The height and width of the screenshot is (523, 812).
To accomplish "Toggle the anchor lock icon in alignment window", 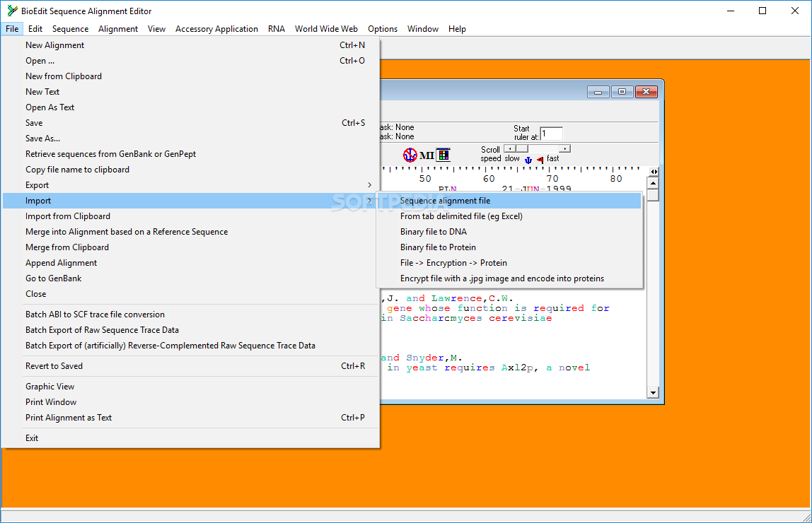I will pos(410,155).
